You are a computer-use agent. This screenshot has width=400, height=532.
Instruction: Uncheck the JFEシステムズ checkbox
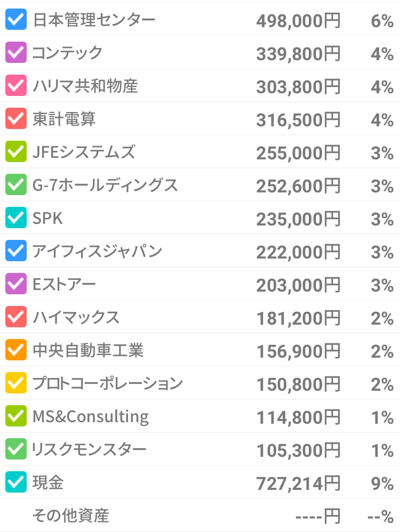(16, 151)
